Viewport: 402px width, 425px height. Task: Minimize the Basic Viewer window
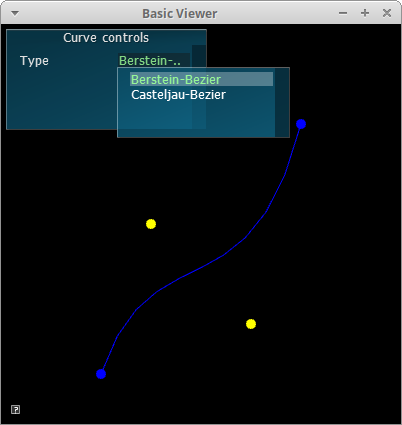[343, 13]
